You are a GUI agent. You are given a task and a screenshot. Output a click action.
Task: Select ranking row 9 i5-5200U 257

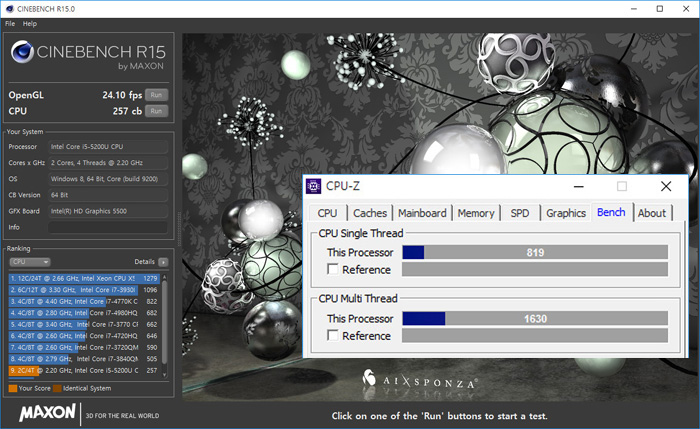click(84, 371)
